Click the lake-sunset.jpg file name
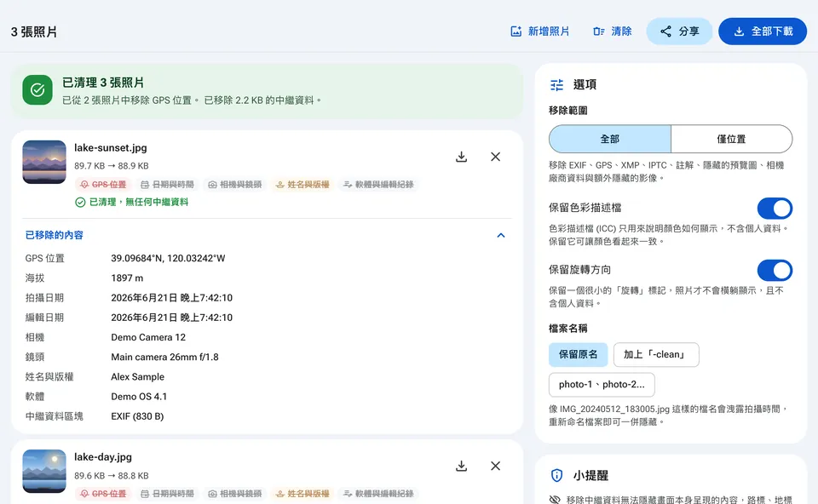818x504 pixels. click(x=111, y=148)
